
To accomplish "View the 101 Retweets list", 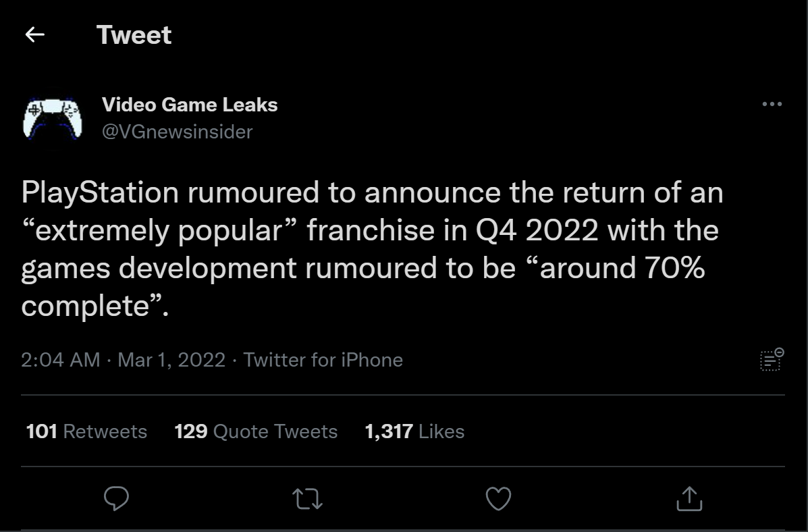I will [86, 431].
